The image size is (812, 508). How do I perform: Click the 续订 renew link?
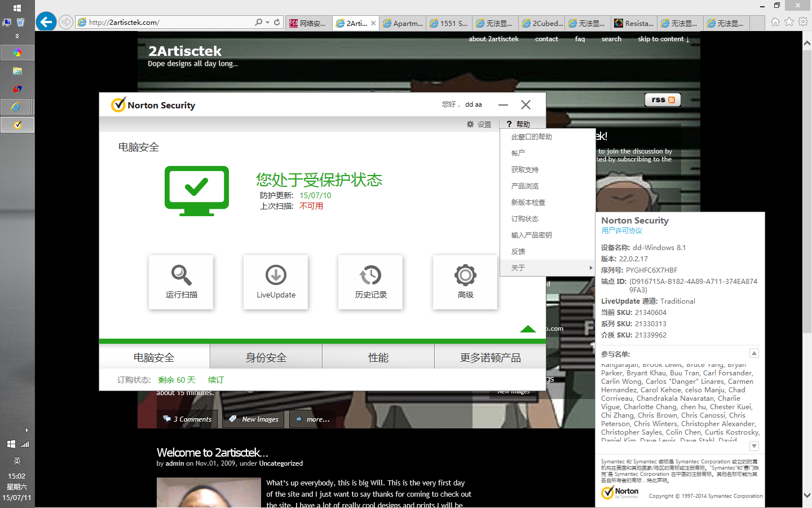(215, 380)
